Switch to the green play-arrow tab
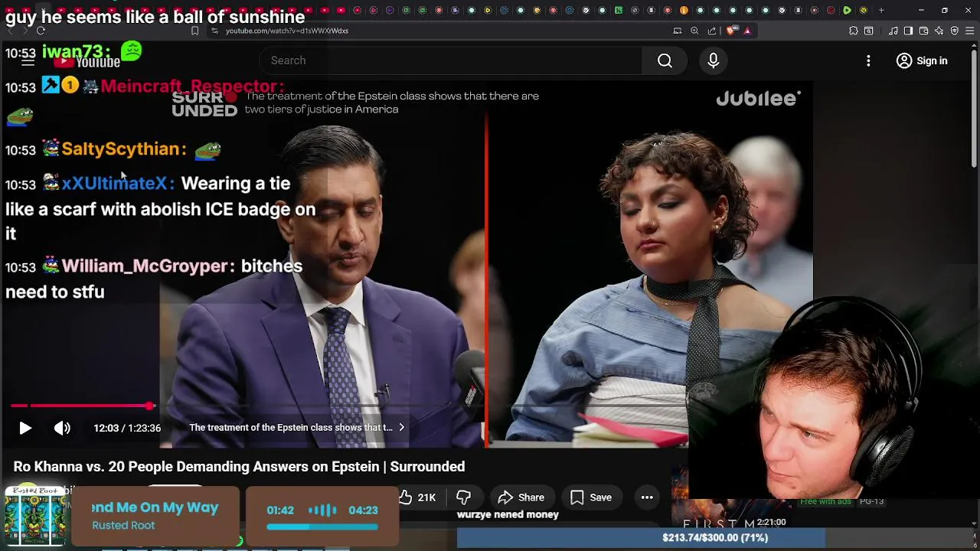This screenshot has width=980, height=551. click(x=847, y=10)
